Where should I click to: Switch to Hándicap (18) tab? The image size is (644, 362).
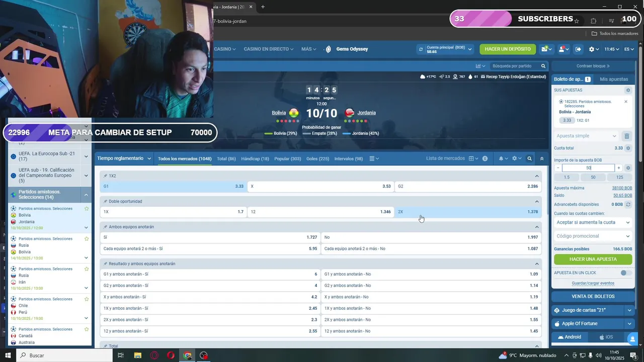tap(255, 159)
